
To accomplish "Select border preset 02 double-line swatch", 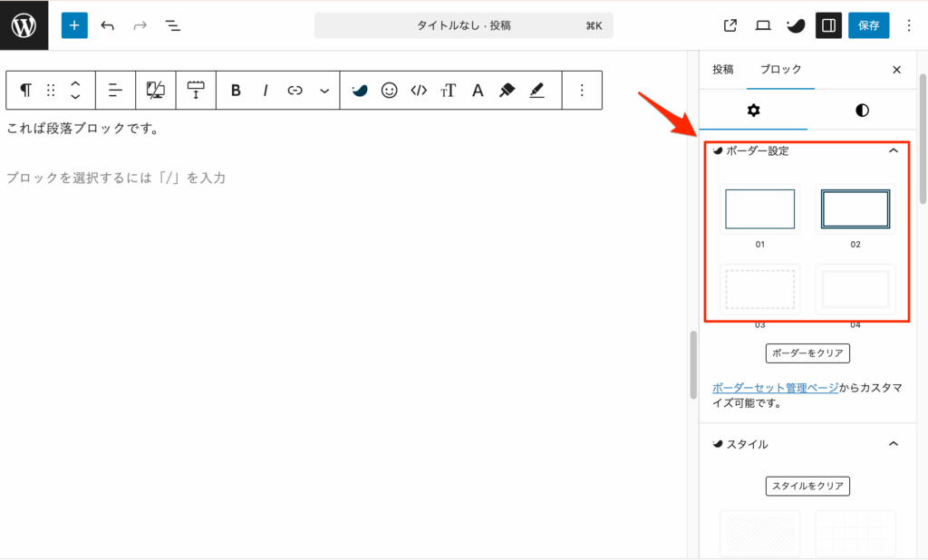I will (x=855, y=209).
